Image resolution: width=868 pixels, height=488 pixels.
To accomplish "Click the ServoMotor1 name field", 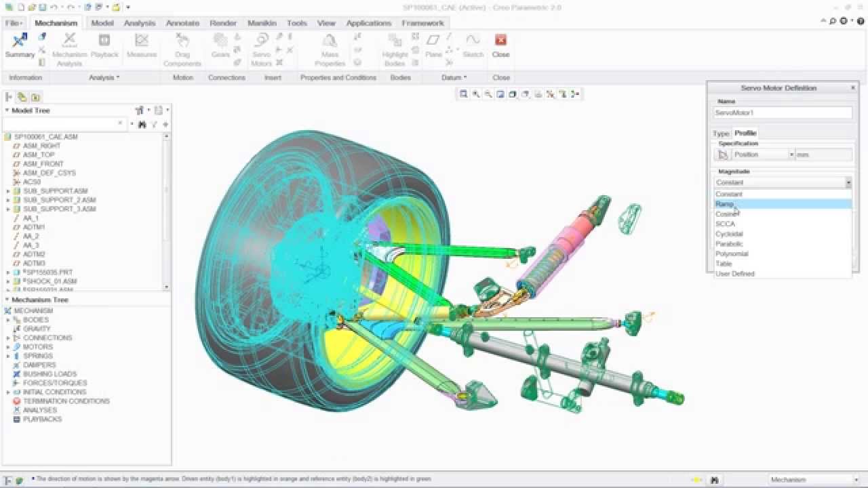I will tap(783, 111).
